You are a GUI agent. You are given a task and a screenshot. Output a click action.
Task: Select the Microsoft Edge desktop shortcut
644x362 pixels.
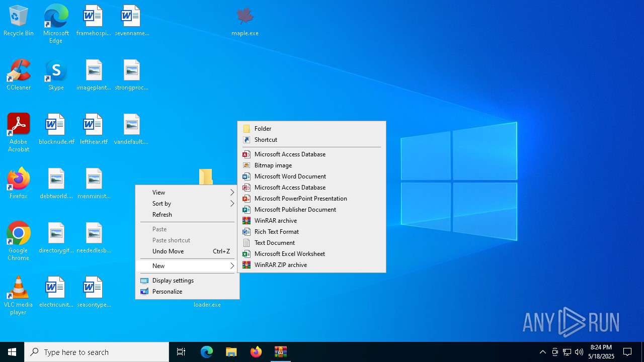click(56, 24)
